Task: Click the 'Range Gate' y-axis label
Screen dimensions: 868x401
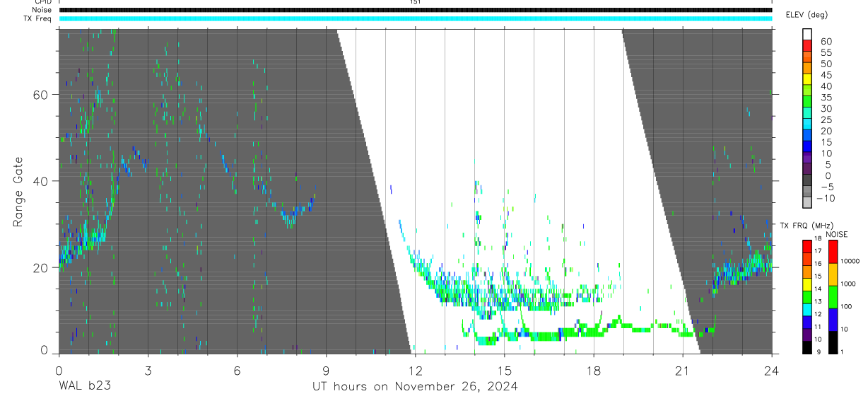Action: click(19, 192)
